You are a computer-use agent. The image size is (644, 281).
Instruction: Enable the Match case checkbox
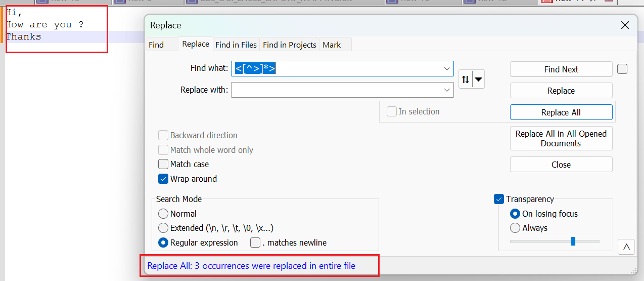163,164
